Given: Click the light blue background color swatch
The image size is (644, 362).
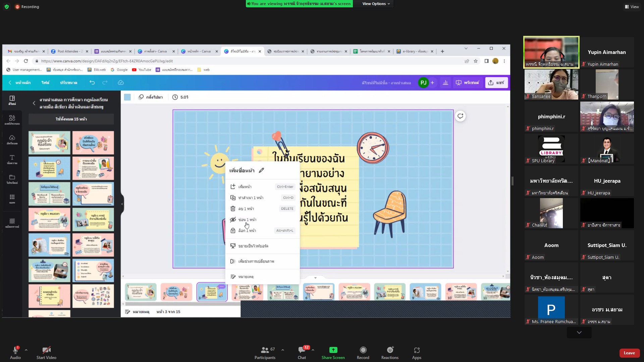Looking at the screenshot, I should (x=127, y=97).
